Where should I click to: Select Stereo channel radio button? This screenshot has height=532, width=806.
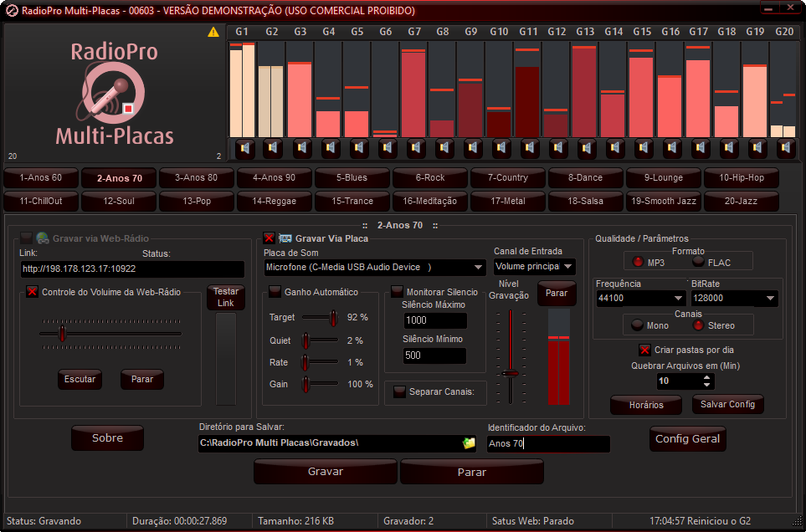pos(698,325)
